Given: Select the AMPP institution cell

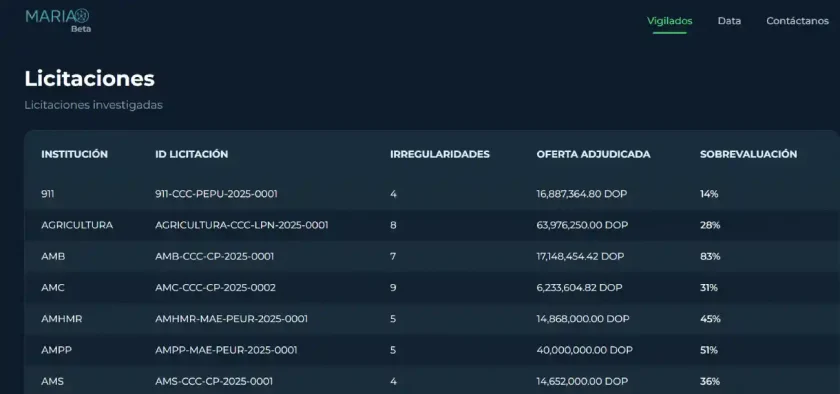Looking at the screenshot, I should pyautogui.click(x=57, y=350).
